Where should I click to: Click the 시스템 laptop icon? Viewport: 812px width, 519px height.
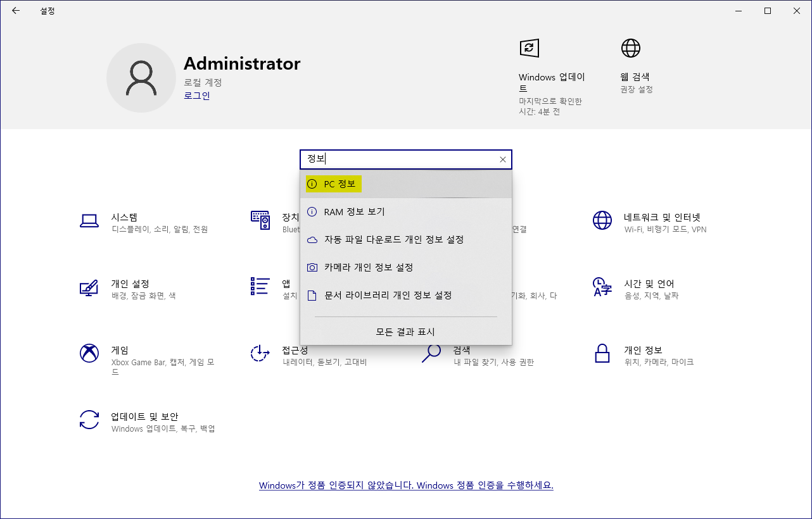(89, 220)
